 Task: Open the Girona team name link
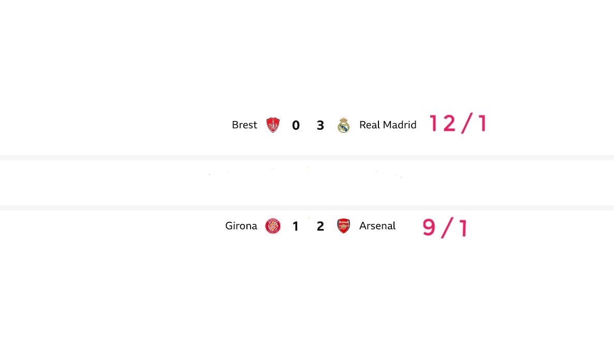pyautogui.click(x=241, y=225)
